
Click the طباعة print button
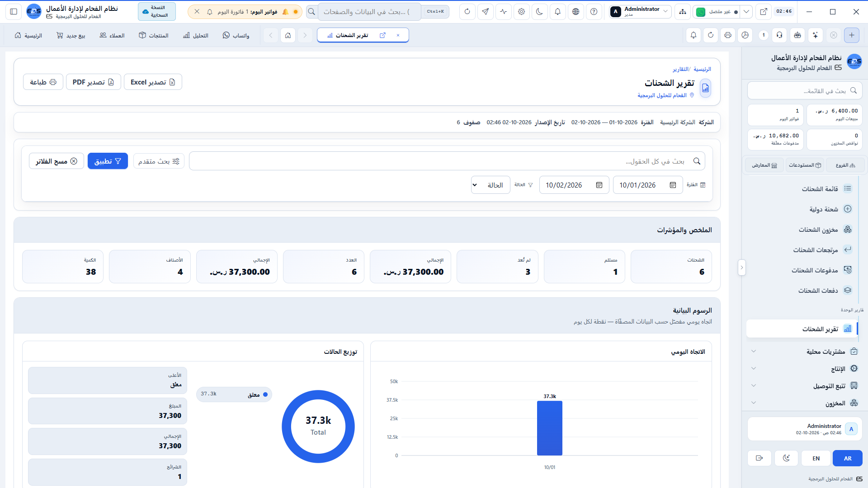(43, 82)
